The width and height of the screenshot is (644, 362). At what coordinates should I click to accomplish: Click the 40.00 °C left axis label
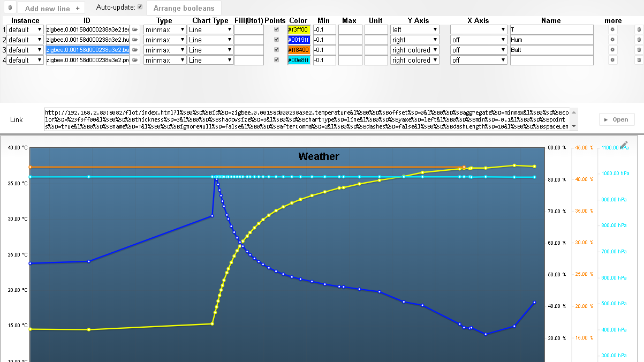tap(18, 147)
